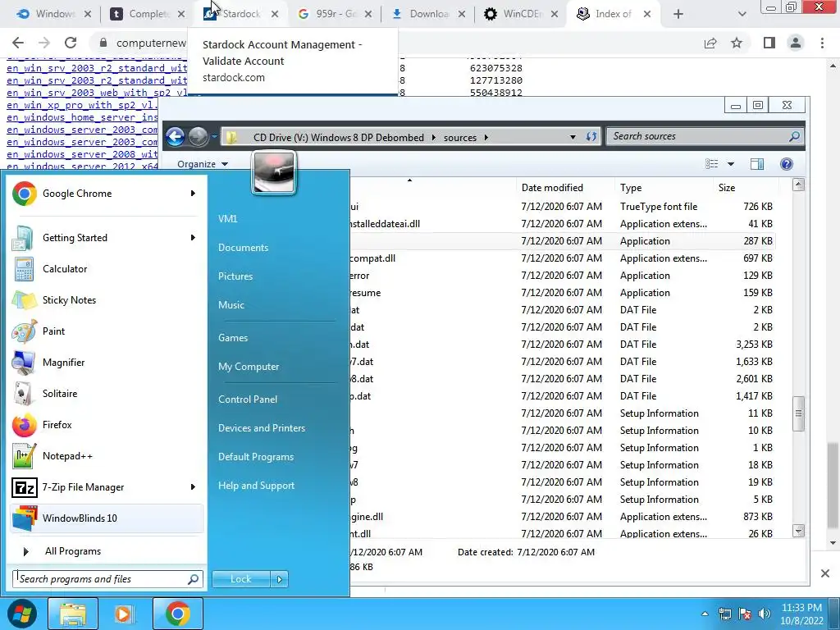Change view layout icon in Explorer

coord(711,164)
